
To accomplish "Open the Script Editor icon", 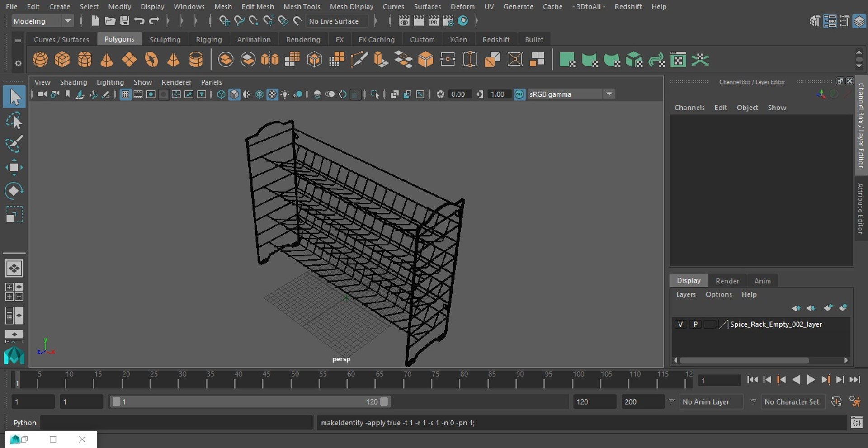I will [x=856, y=423].
